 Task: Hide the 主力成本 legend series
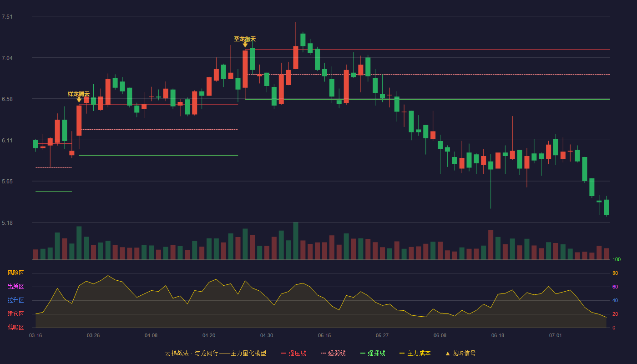click(x=415, y=353)
